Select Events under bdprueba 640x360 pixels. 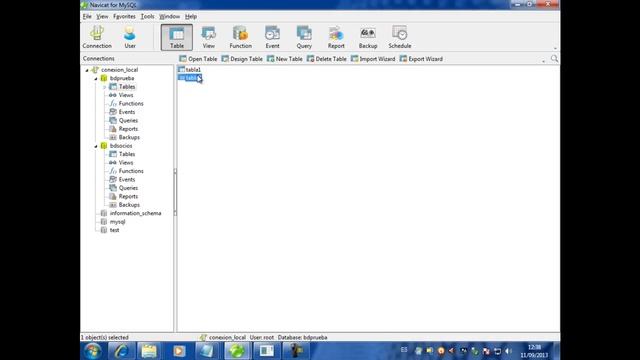127,112
